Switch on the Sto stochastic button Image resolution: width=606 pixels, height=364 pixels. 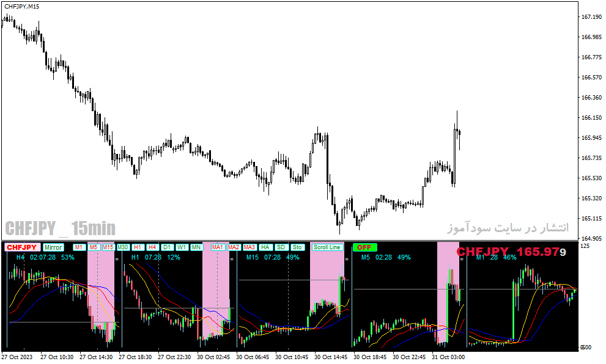pos(297,247)
